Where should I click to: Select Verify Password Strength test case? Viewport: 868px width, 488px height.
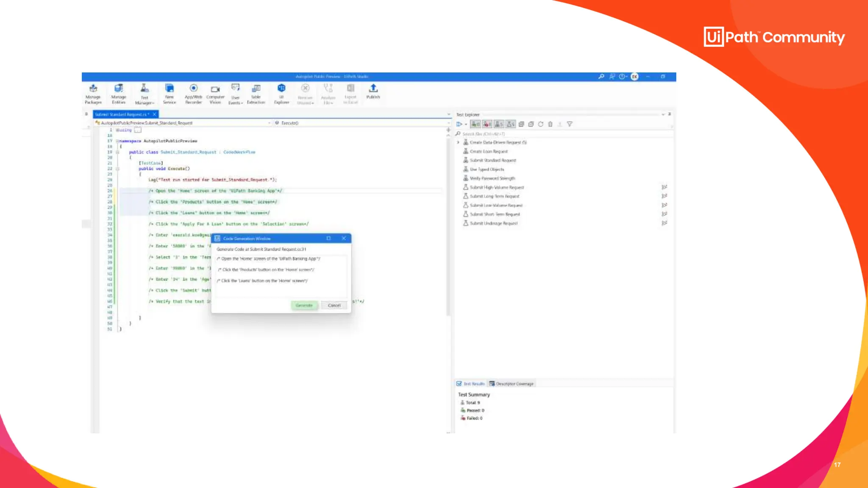tap(492, 178)
